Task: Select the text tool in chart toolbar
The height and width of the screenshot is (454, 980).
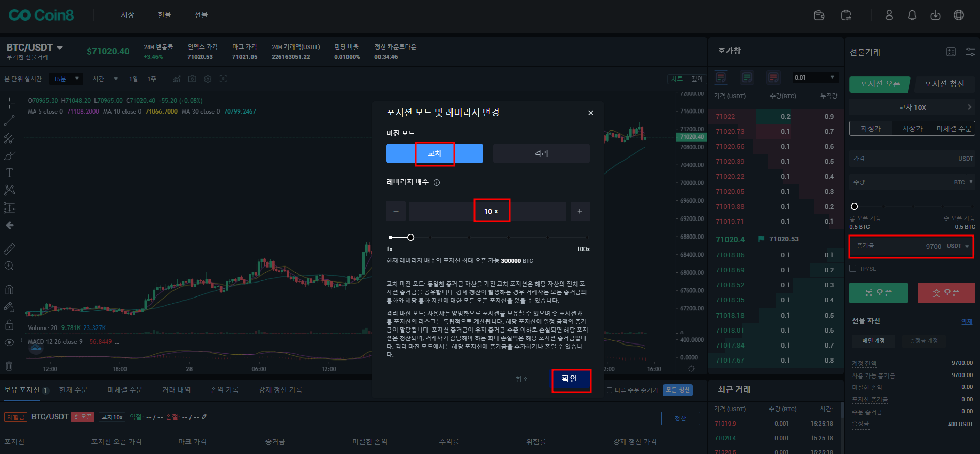Action: click(x=9, y=173)
